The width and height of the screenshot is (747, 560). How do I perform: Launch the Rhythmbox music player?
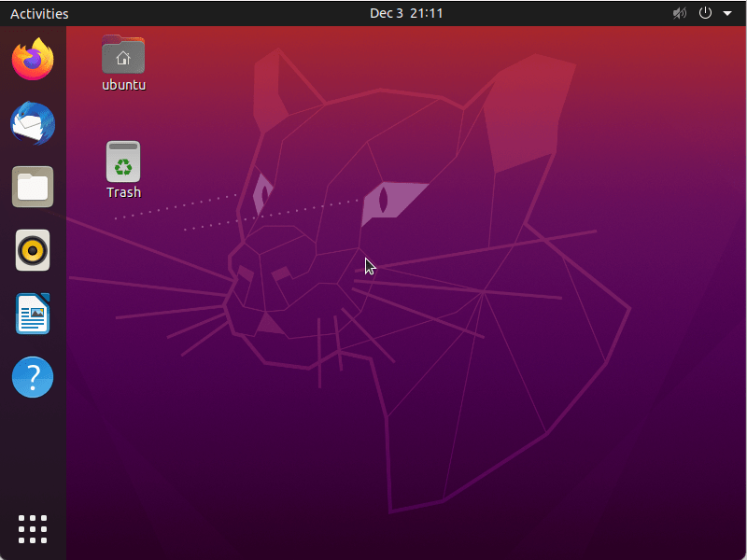click(x=33, y=250)
